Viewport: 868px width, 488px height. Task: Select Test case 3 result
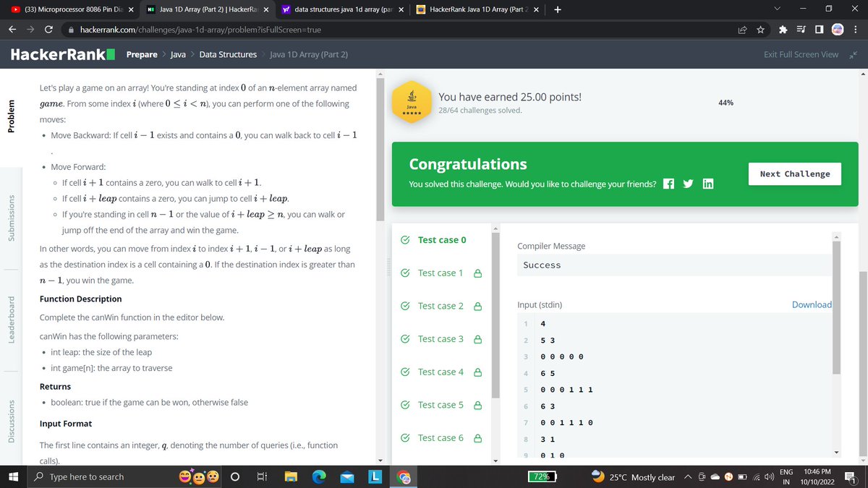coord(441,339)
